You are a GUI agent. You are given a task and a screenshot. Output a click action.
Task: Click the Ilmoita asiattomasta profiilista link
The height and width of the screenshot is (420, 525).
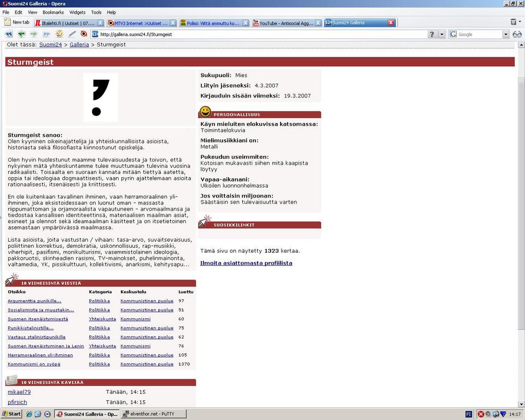tap(246, 263)
